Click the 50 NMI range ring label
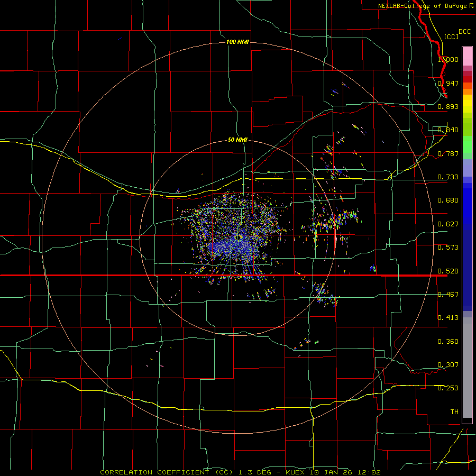The width and height of the screenshot is (476, 476). [x=237, y=140]
